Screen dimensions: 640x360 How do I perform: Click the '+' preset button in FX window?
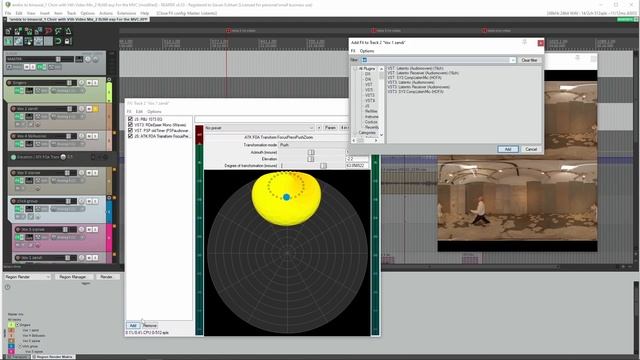pos(319,128)
